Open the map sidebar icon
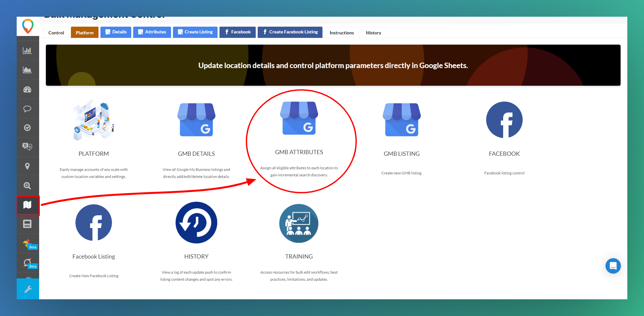The image size is (644, 316). click(x=27, y=205)
